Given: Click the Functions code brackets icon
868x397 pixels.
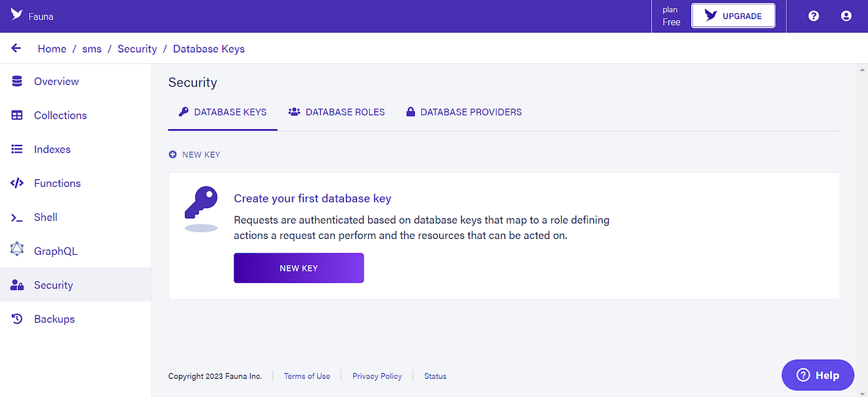Looking at the screenshot, I should 17,183.
